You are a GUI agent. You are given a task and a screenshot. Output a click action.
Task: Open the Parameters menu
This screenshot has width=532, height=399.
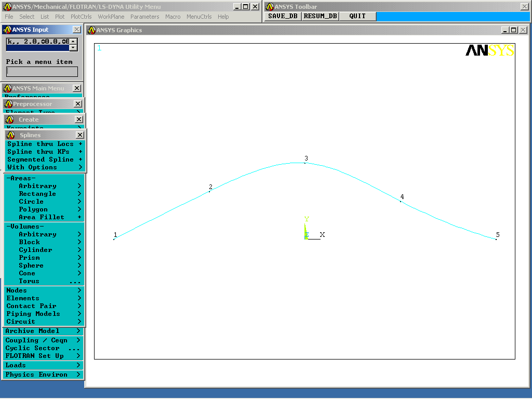click(144, 17)
